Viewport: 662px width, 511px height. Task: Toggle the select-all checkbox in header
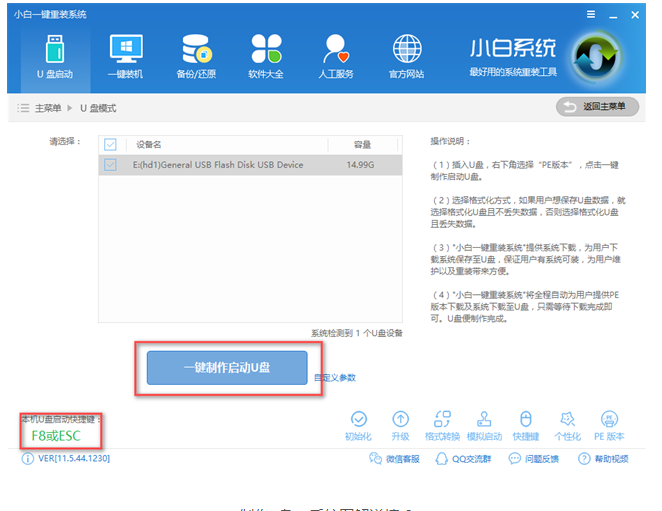pyautogui.click(x=110, y=145)
